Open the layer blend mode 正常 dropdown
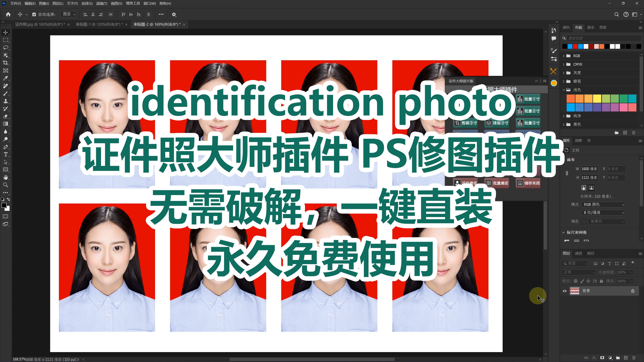 (578, 272)
